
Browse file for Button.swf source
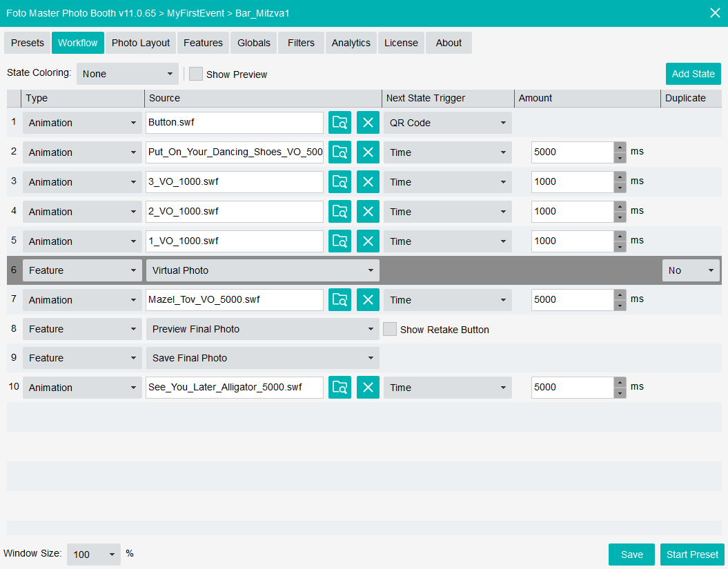[x=340, y=123]
